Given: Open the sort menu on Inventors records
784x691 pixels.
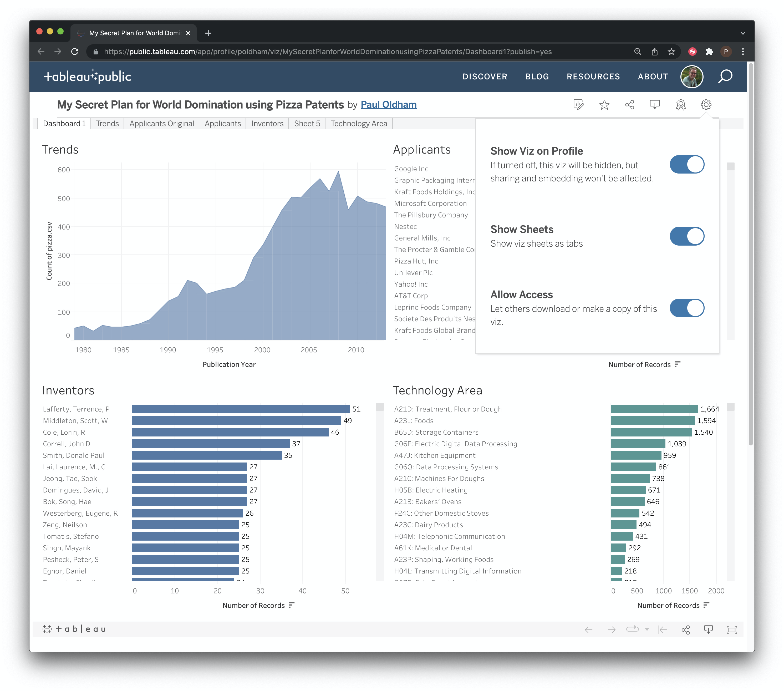Looking at the screenshot, I should tap(292, 606).
